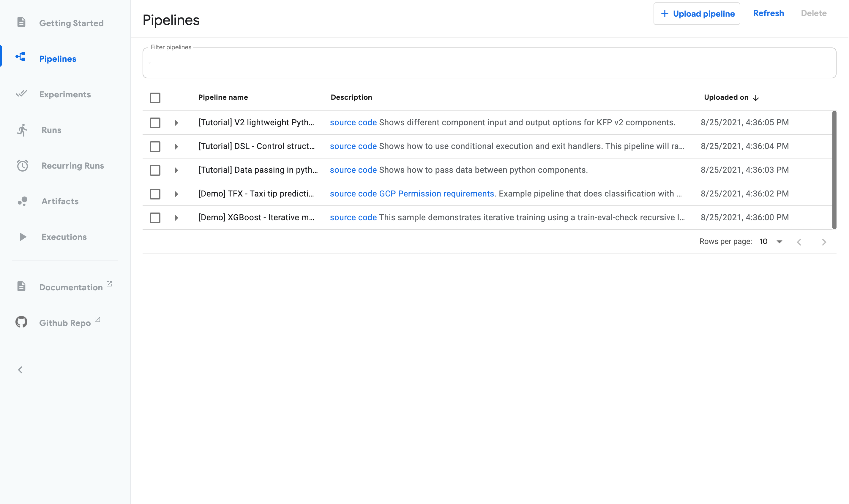Check the [Demo] XGBoost pipeline row checkbox
Image resolution: width=849 pixels, height=504 pixels.
tap(155, 218)
